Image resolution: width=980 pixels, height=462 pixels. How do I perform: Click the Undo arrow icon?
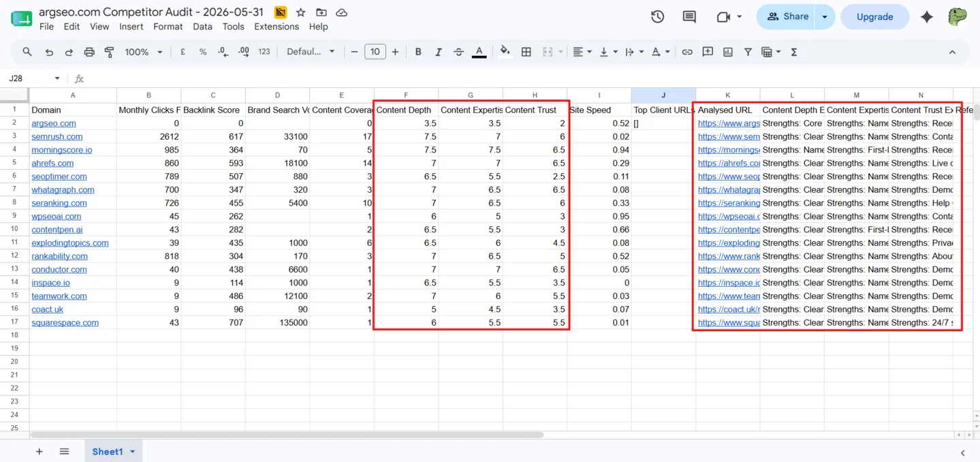49,52
